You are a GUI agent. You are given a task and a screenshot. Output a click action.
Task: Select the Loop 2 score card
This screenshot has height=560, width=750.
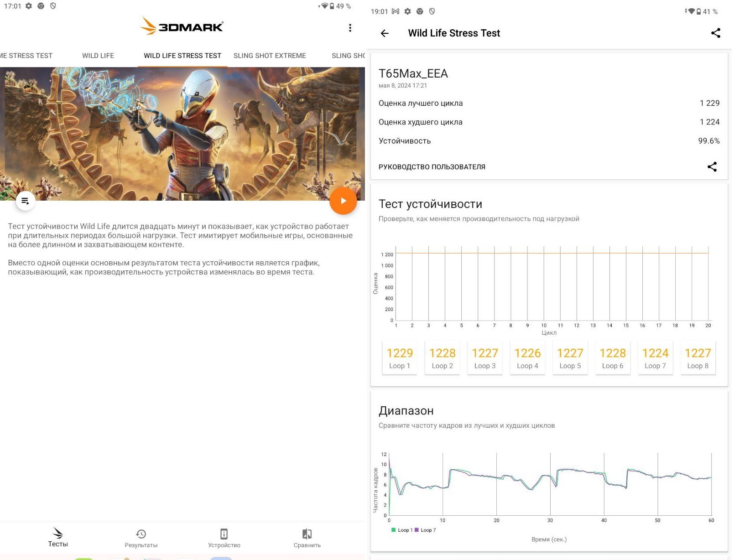[442, 358]
